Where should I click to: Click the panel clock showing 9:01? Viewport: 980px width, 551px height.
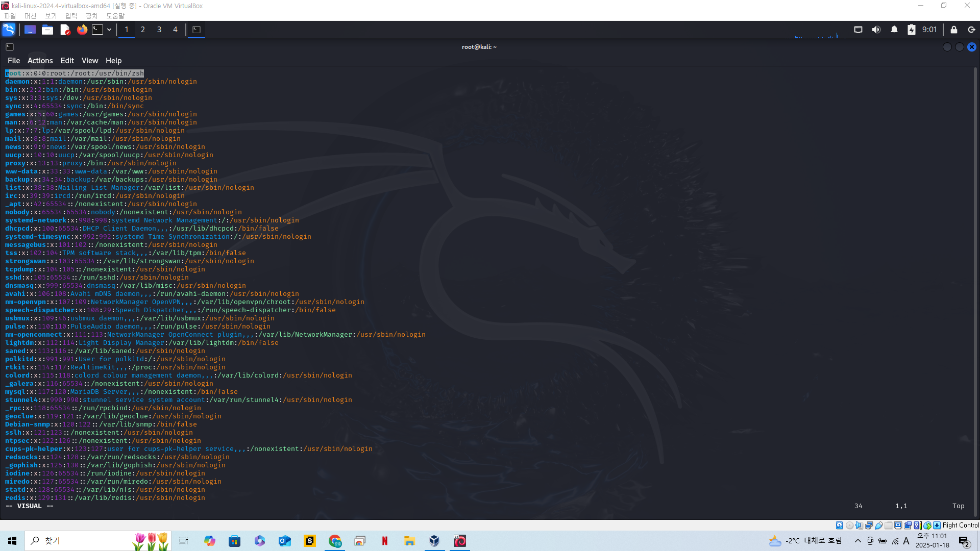[x=929, y=30]
